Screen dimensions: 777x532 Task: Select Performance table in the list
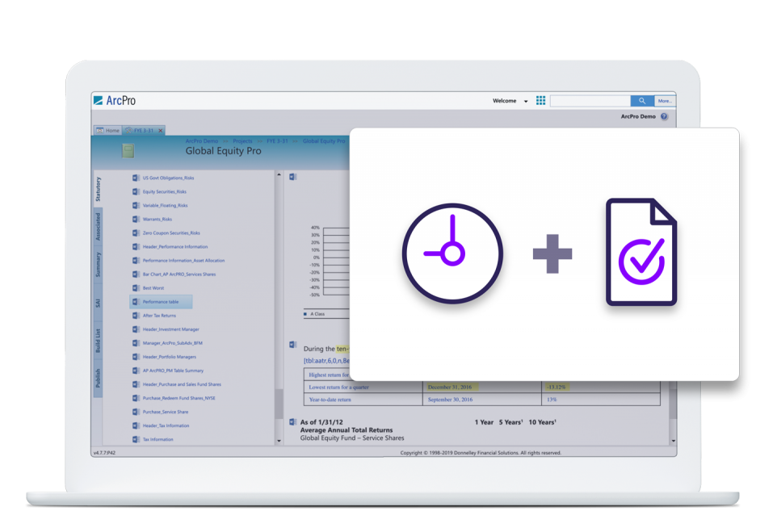pyautogui.click(x=162, y=302)
